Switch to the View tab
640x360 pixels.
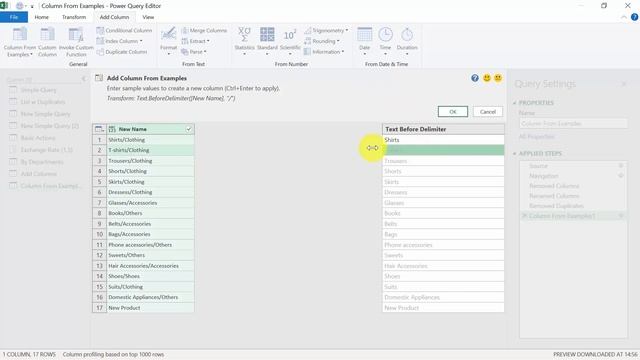(148, 17)
